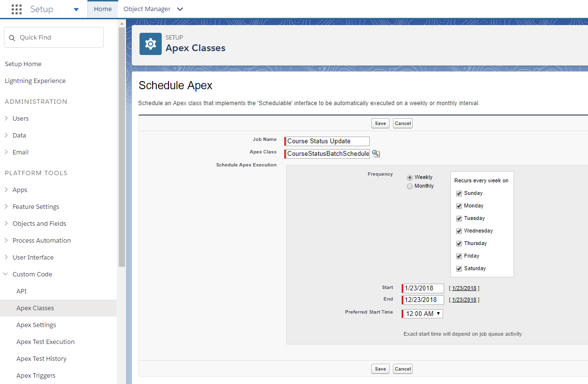Screen dimensions: 588x384
Task: Click today's date link beside End
Action: click(464, 300)
